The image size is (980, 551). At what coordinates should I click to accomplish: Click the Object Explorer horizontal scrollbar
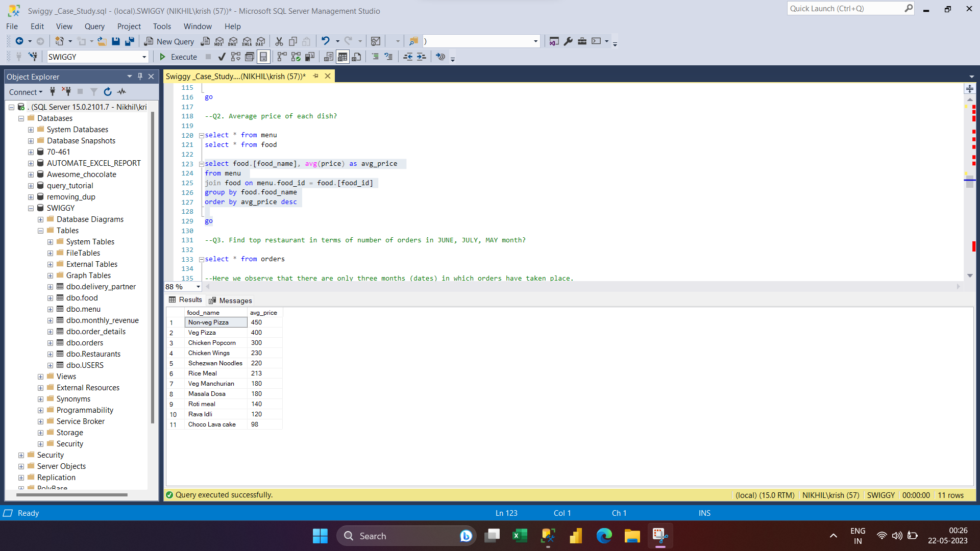pos(71,494)
